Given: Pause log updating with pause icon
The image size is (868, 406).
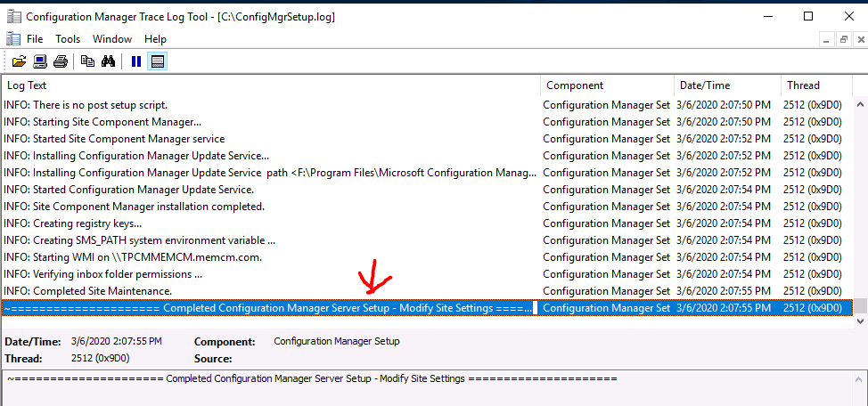Looking at the screenshot, I should point(136,61).
